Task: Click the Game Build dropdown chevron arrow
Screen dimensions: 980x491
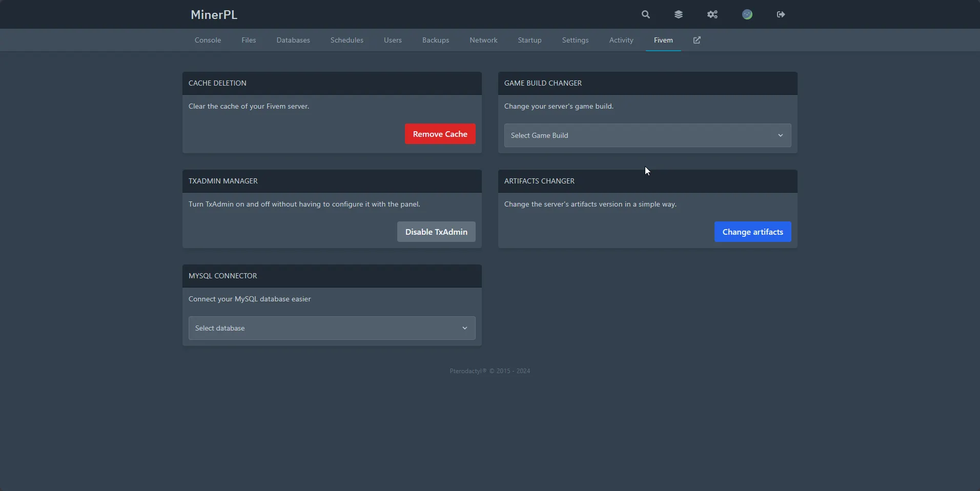Action: tap(780, 135)
